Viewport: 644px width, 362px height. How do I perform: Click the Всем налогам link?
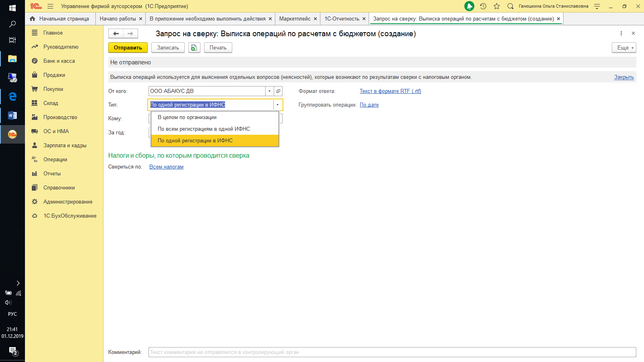(x=166, y=167)
